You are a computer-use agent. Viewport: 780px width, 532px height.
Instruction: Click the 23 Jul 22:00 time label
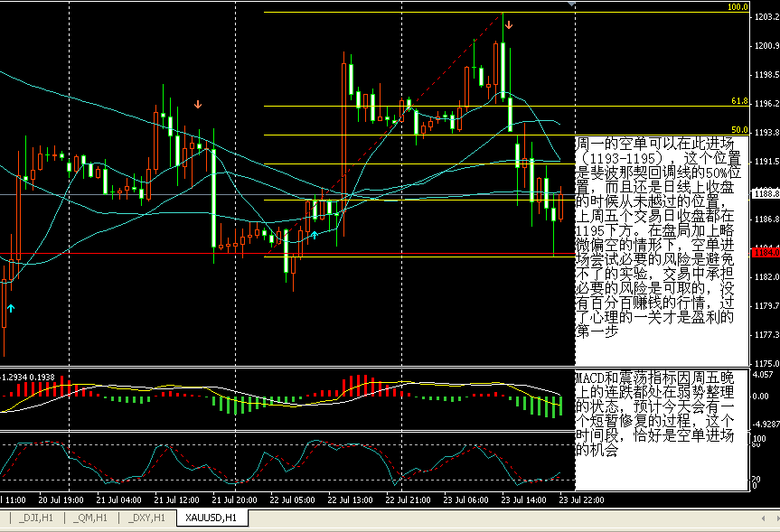click(581, 499)
